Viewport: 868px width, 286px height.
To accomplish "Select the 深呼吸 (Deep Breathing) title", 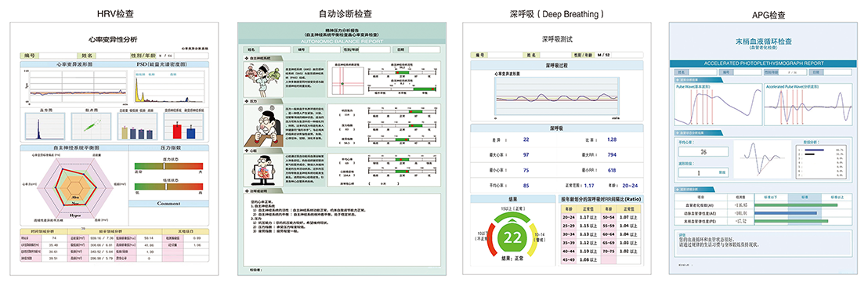I will 556,13.
